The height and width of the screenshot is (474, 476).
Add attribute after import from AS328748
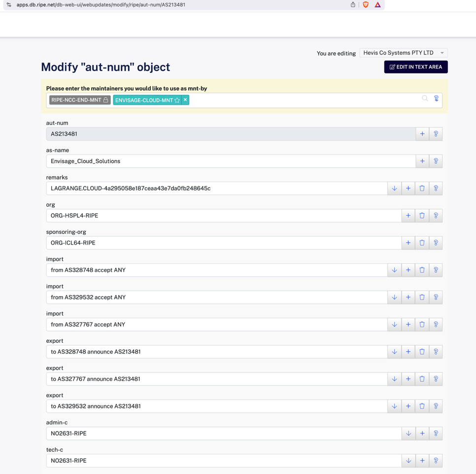click(408, 270)
